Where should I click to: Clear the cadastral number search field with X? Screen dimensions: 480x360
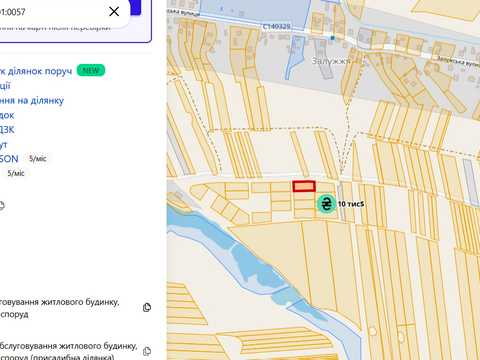[x=114, y=12]
